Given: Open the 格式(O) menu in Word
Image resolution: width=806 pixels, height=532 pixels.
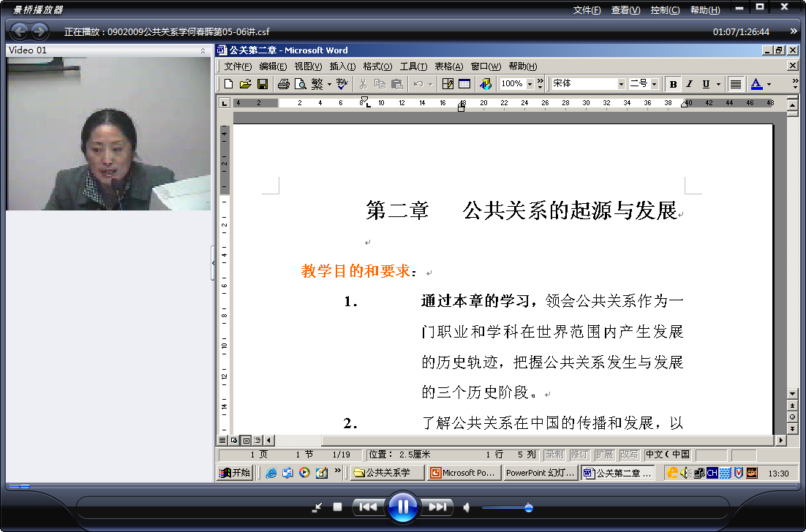Looking at the screenshot, I should (377, 66).
